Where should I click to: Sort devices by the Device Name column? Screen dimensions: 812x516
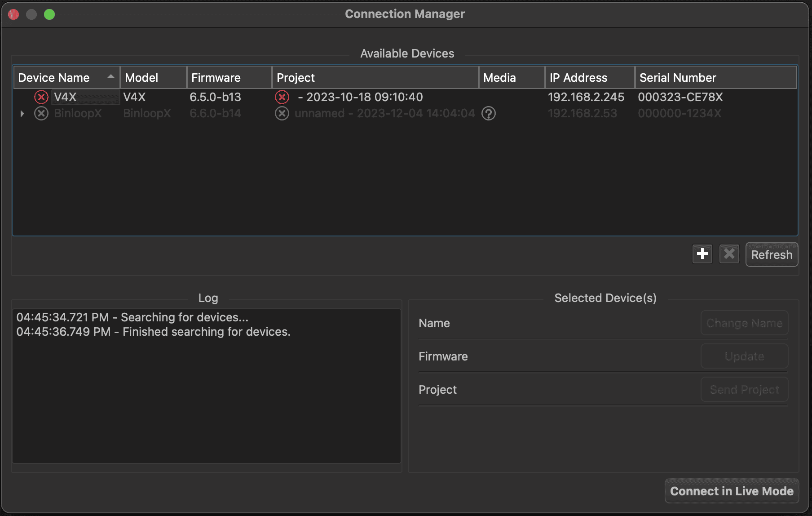coord(66,78)
